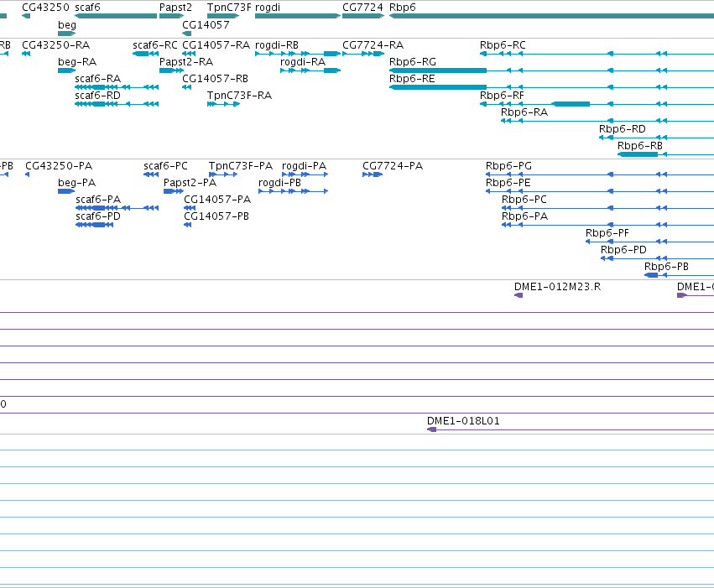Click the CG43250 gene arrow glyph
The height and width of the screenshot is (588, 714).
(x=26, y=16)
